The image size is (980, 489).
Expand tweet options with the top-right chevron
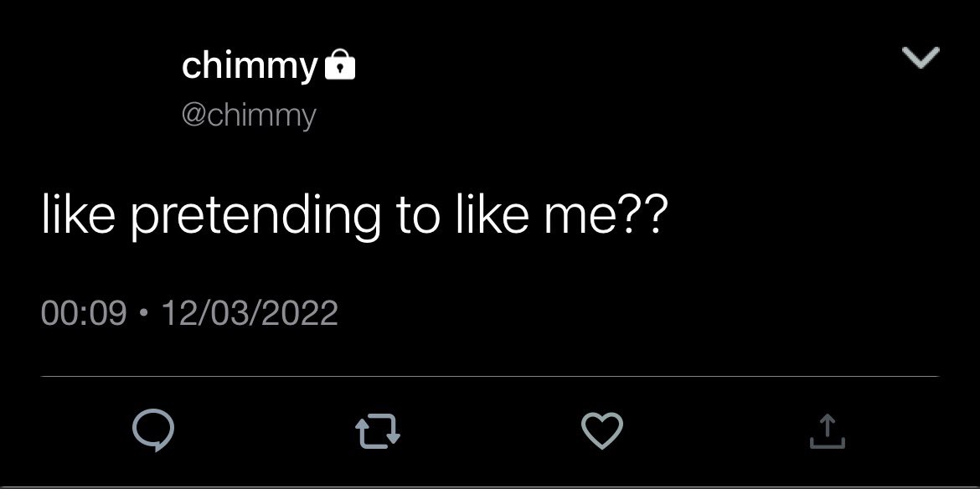(x=921, y=58)
